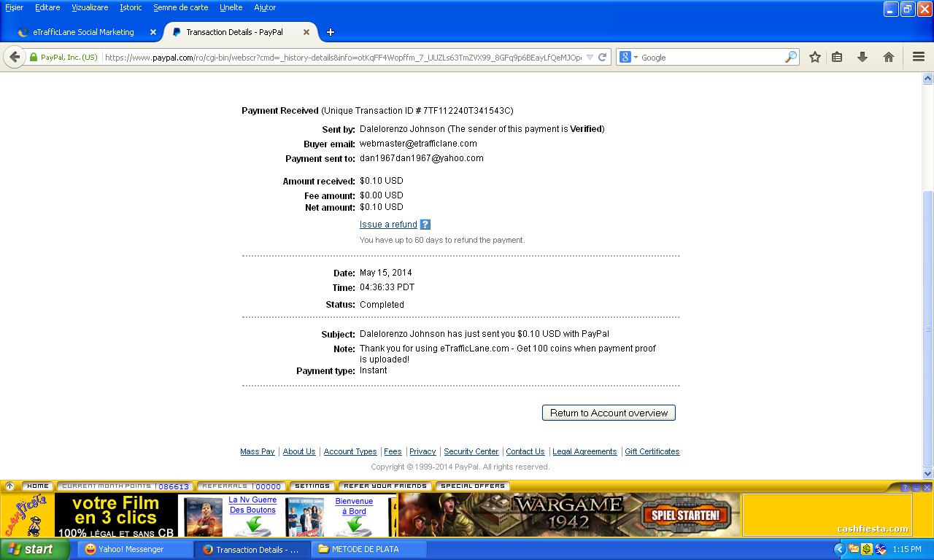Open the Account Types footer link
This screenshot has height=560, width=934.
pos(350,451)
